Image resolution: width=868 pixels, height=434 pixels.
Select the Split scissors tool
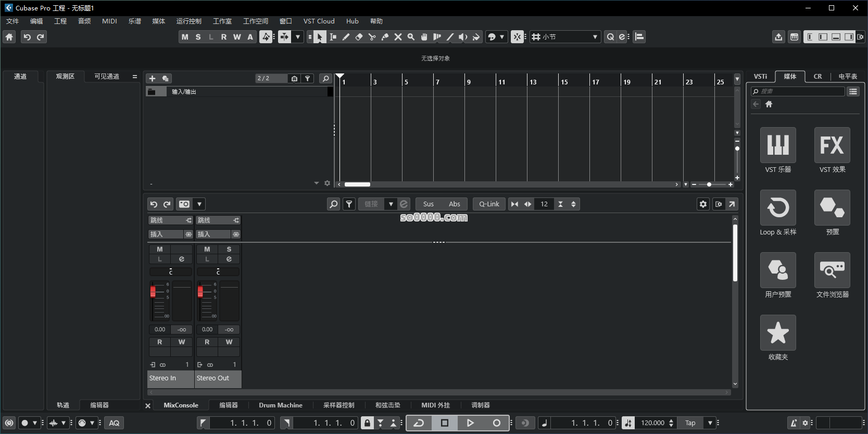(372, 37)
